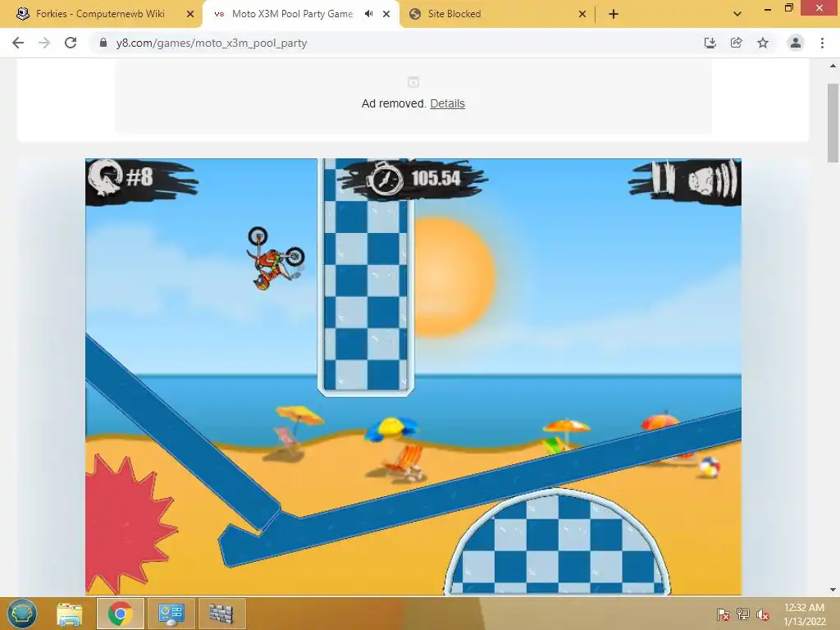Focus the y8.com address bar

click(396, 43)
